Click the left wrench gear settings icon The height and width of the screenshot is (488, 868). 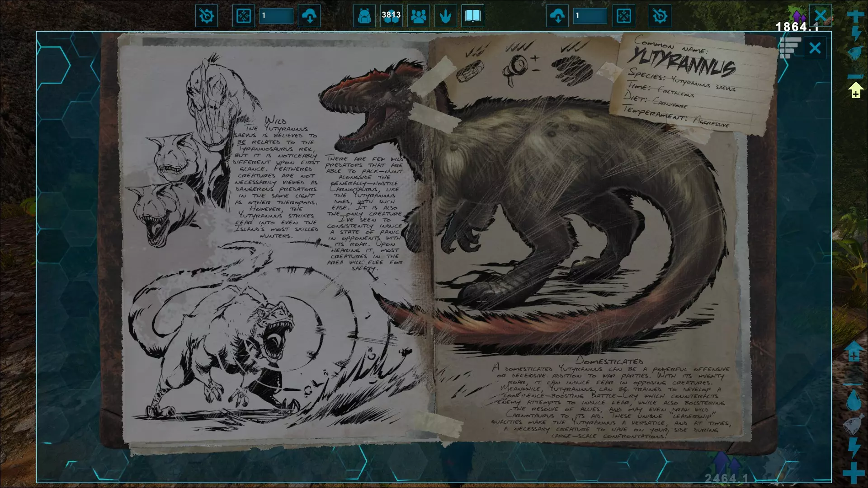pos(207,16)
